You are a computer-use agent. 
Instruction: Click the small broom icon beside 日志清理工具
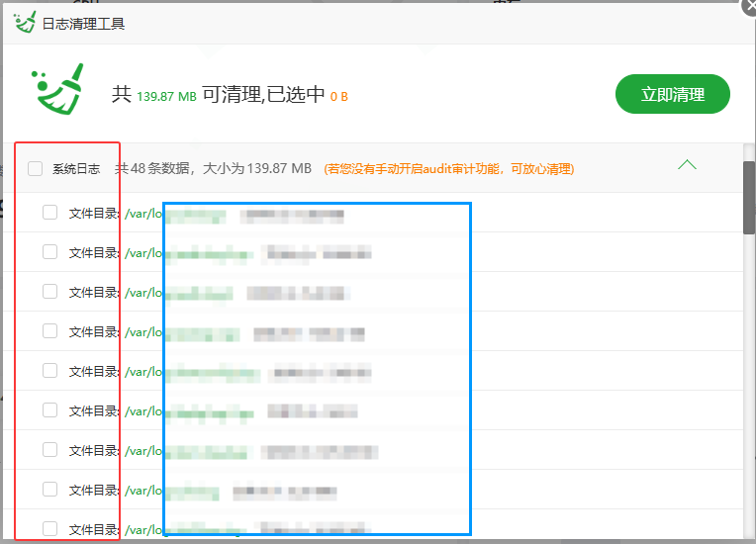25,22
